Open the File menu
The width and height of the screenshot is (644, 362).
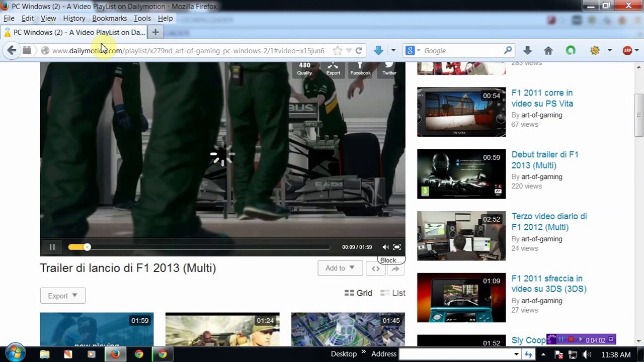[x=9, y=18]
